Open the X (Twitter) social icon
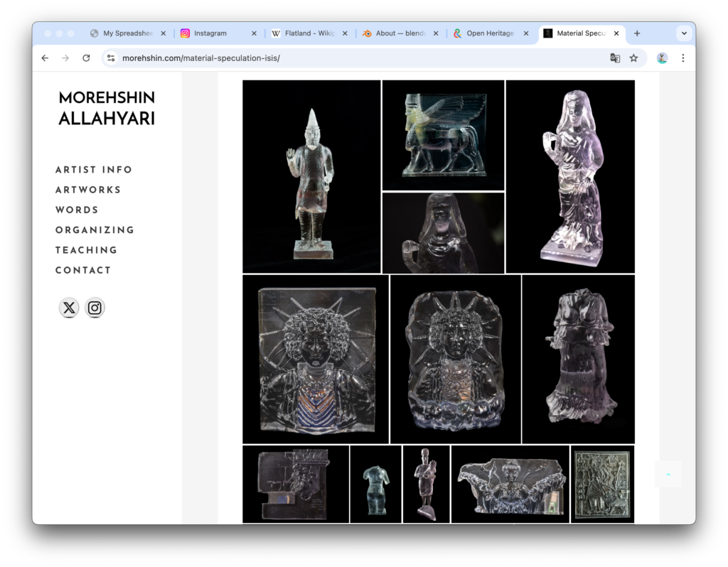The image size is (728, 567). 69,308
